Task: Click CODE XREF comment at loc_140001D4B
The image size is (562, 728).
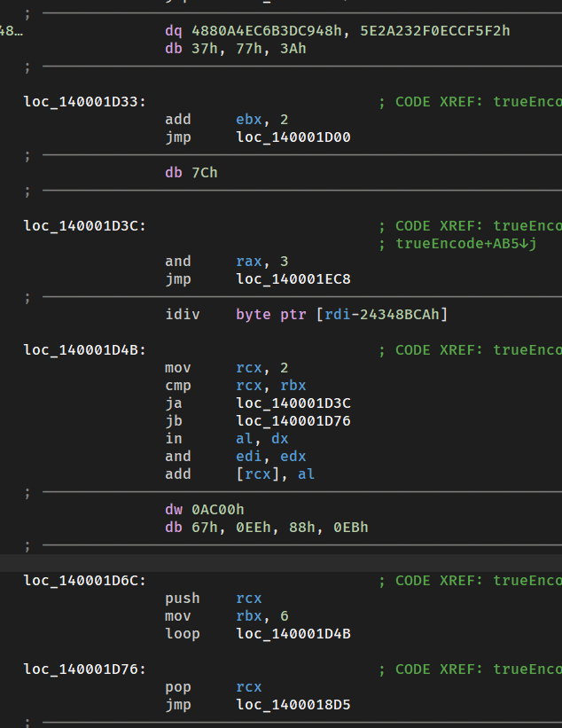Action: pos(470,349)
